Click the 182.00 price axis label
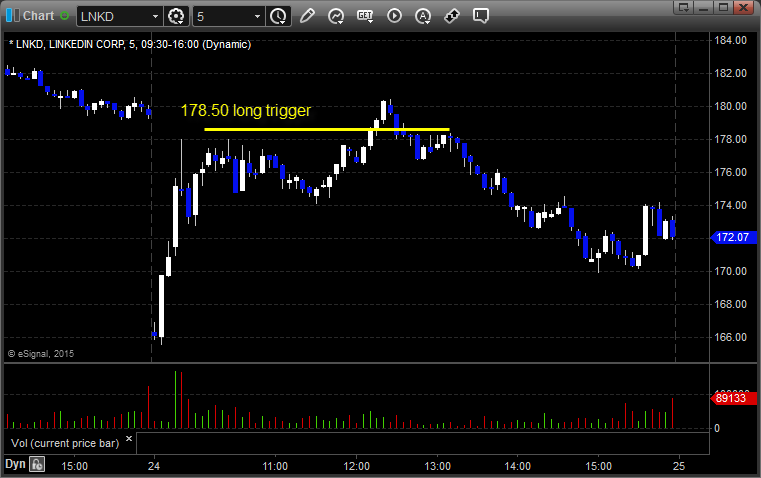The height and width of the screenshot is (478, 761). coord(730,73)
